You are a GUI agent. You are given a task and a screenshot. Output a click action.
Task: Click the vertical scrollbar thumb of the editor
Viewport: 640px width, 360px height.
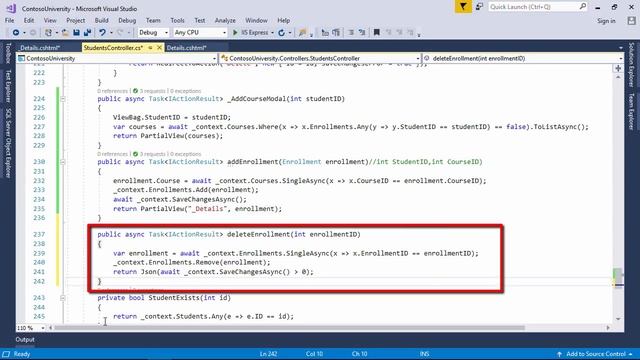click(618, 277)
